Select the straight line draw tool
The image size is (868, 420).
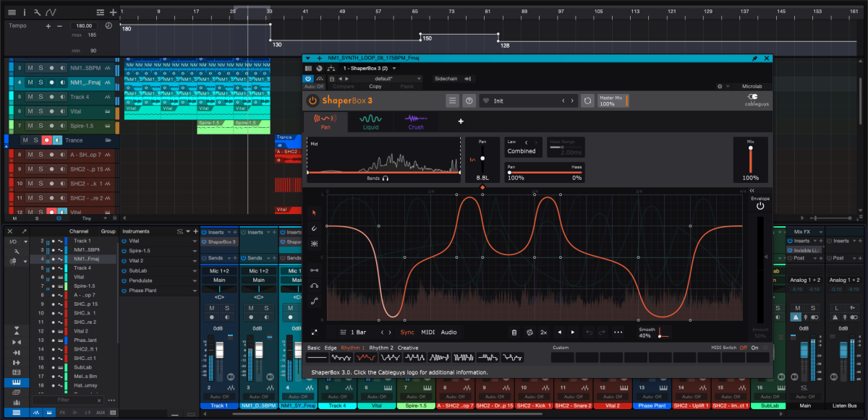(x=315, y=270)
